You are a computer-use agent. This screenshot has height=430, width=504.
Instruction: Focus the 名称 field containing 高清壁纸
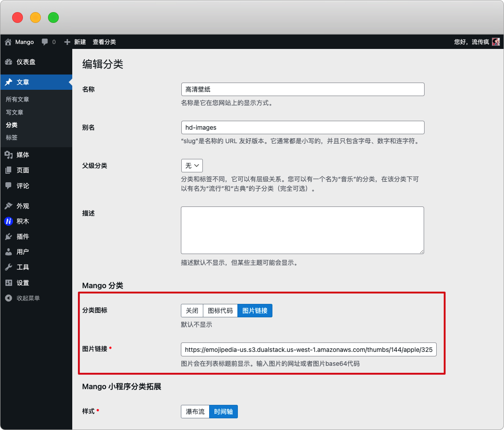(303, 89)
